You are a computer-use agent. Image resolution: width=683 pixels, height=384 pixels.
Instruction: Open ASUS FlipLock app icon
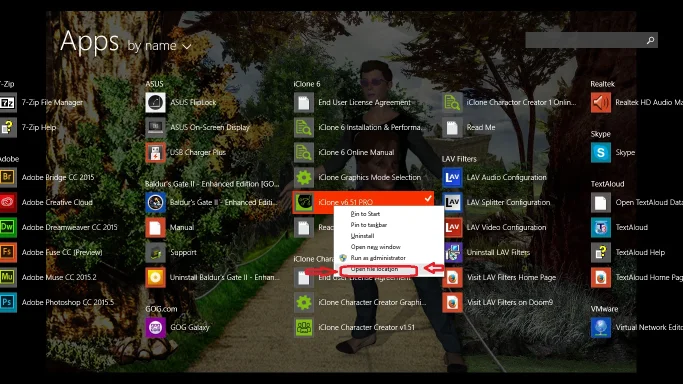(155, 103)
